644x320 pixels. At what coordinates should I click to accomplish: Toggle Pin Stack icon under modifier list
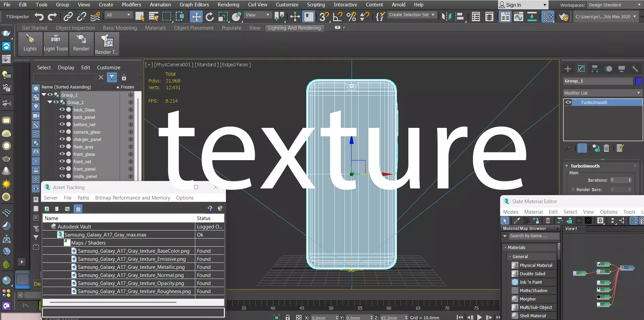click(568, 148)
